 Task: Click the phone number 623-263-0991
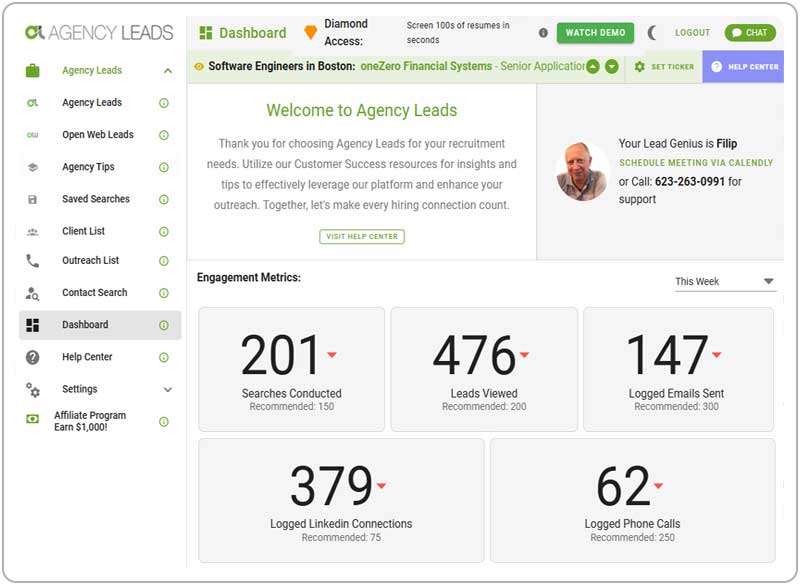tap(690, 182)
